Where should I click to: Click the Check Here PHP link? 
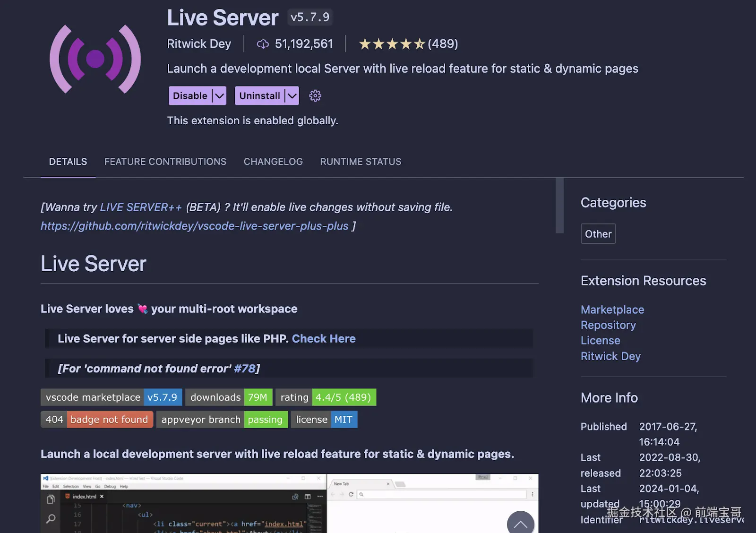(324, 339)
